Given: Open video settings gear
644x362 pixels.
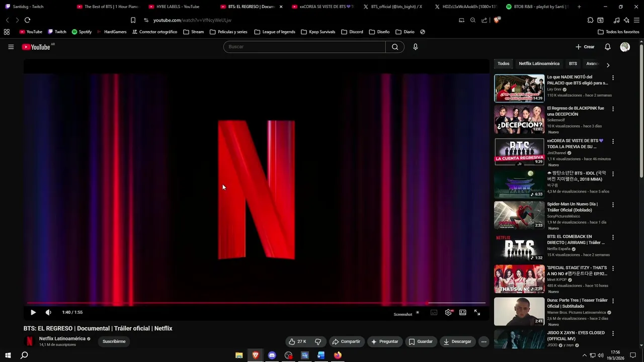Looking at the screenshot, I should (x=448, y=312).
